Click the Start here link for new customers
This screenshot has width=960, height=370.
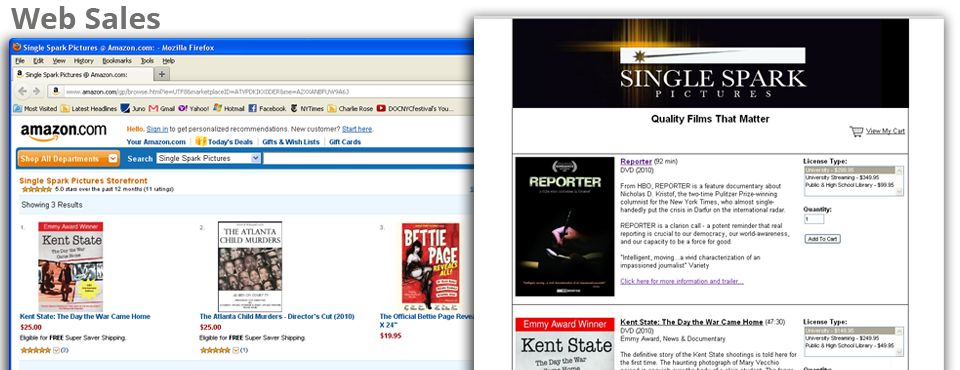(x=357, y=129)
